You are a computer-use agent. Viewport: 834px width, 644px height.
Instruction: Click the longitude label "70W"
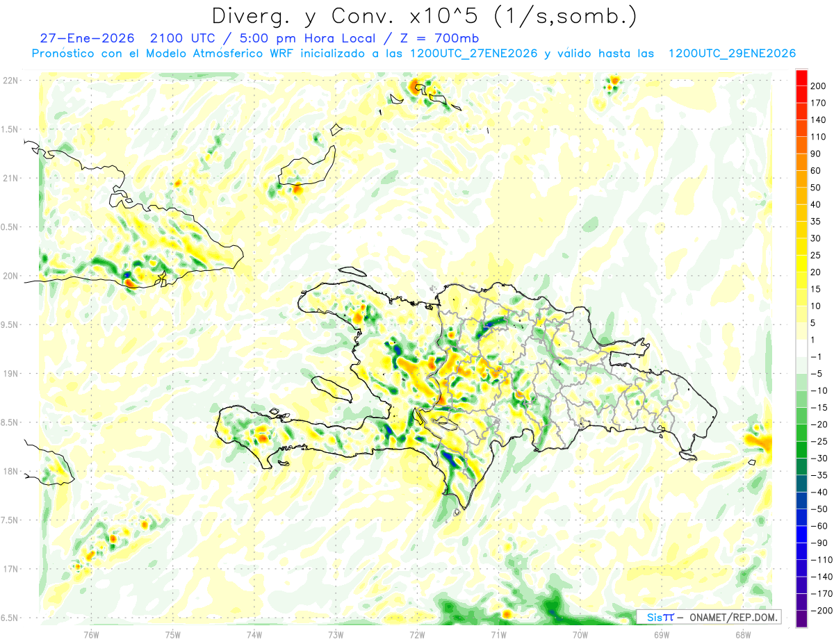[580, 634]
